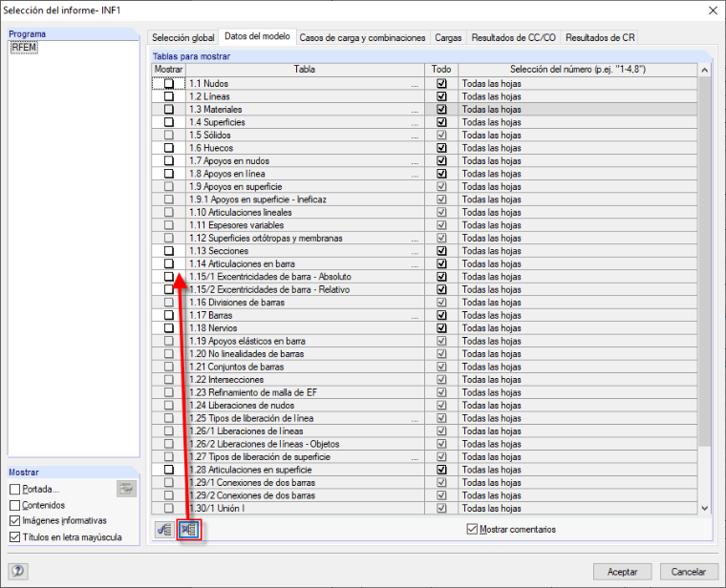Click the vertical scrollbar thumb of the table

[704, 262]
